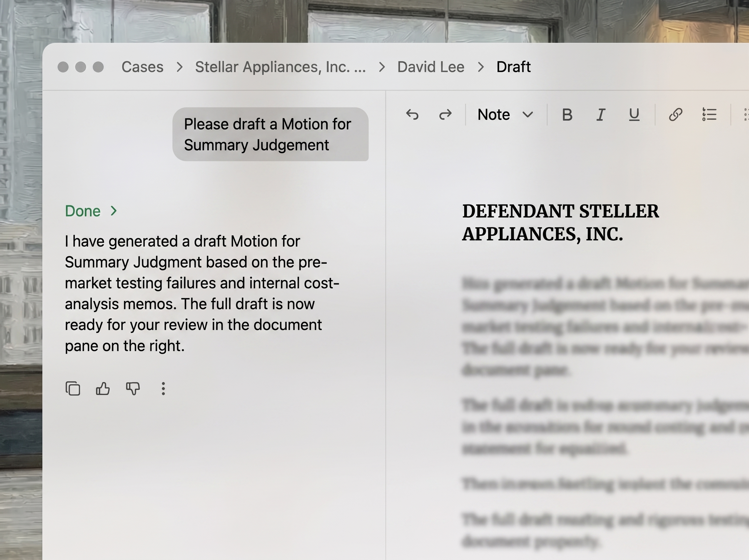Click the window minimize button
Image resolution: width=749 pixels, height=560 pixels.
(x=81, y=67)
